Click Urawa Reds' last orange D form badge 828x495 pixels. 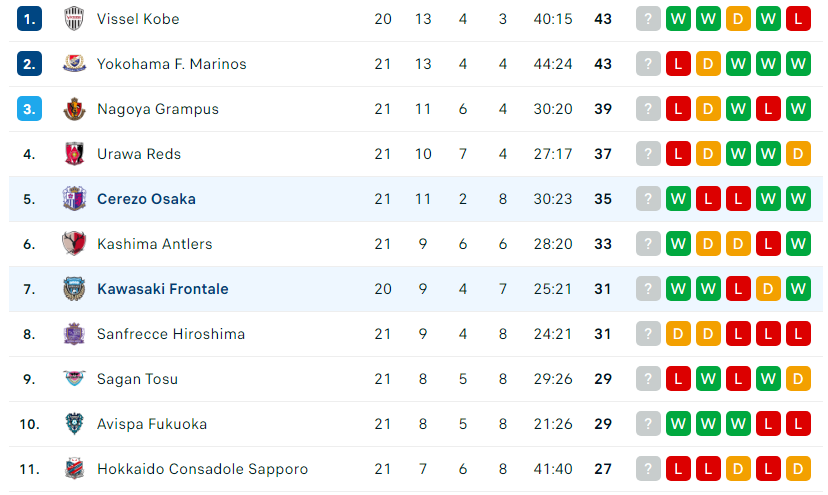[x=798, y=154]
